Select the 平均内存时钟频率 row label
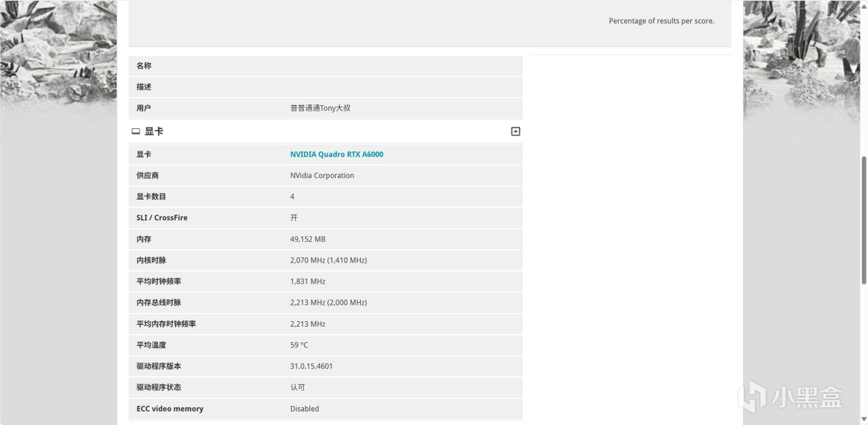The image size is (868, 425). [x=166, y=324]
